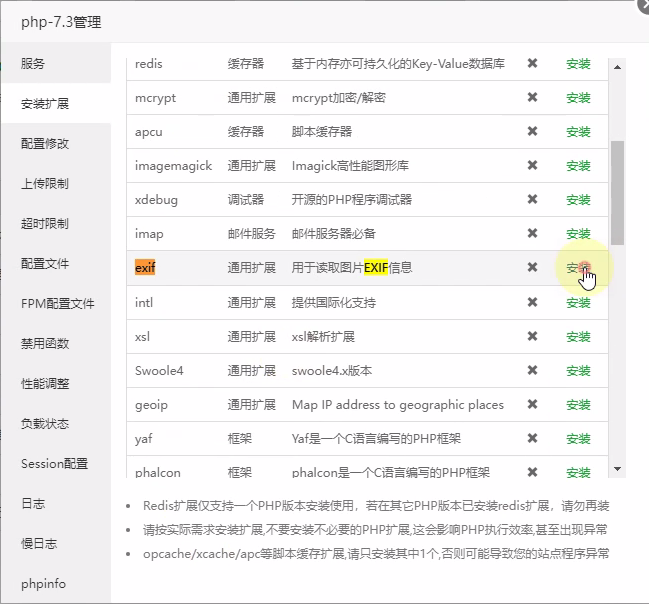Image resolution: width=649 pixels, height=604 pixels.
Task: Install the imap extension
Action: (x=578, y=233)
